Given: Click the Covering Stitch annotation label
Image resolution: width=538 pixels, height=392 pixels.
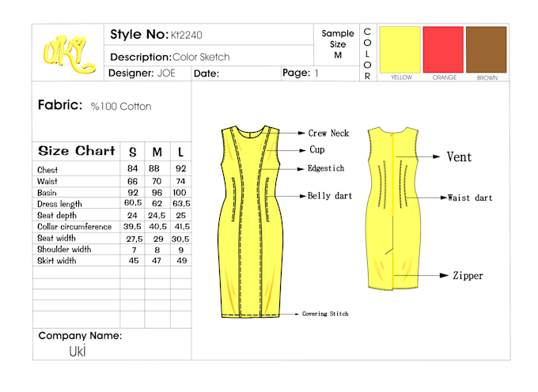Looking at the screenshot, I should click(325, 314).
